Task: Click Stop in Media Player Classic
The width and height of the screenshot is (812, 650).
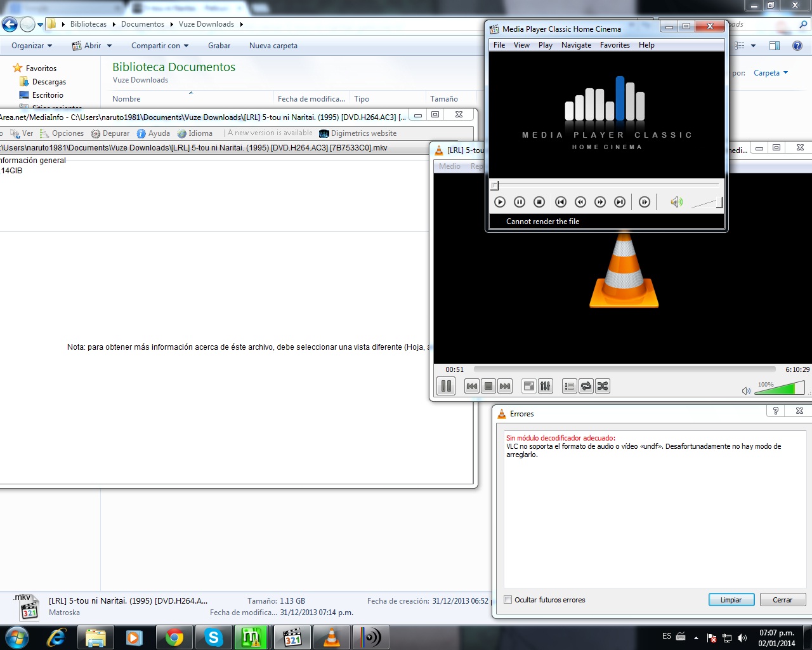Action: 539,202
